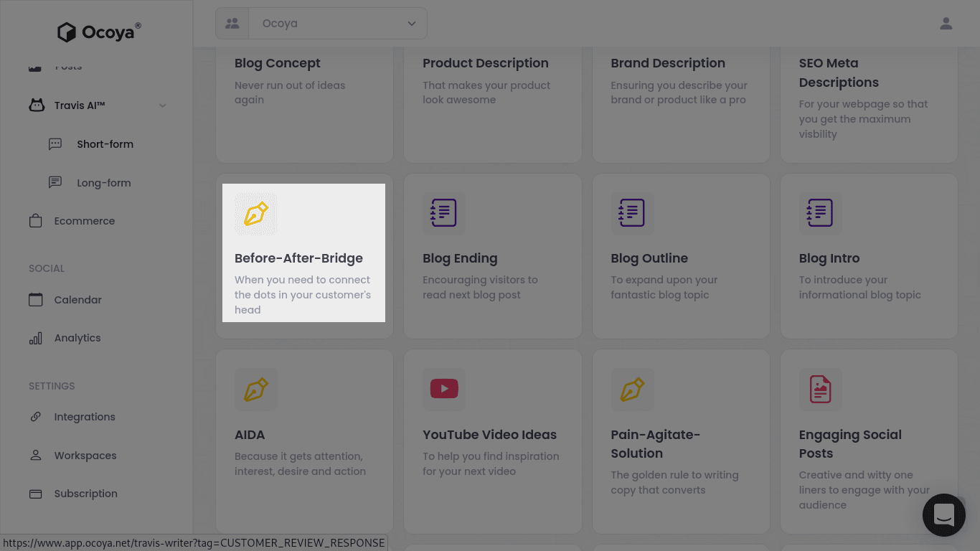The height and width of the screenshot is (551, 980).
Task: Open the Blog Intro title
Action: pos(829,258)
